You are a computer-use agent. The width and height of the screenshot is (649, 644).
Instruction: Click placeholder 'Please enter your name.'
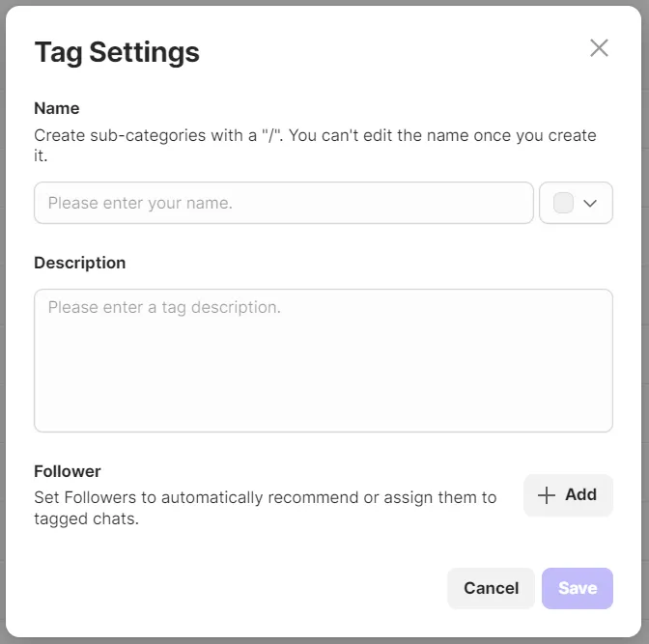(140, 203)
